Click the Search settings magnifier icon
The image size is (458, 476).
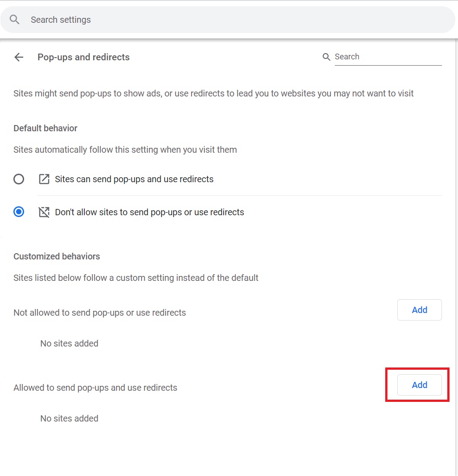(x=15, y=20)
